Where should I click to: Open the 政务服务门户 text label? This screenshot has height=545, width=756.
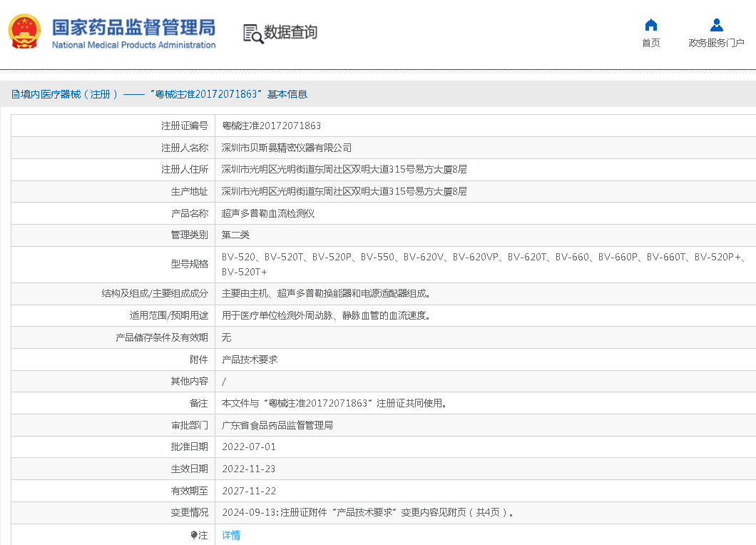[x=716, y=43]
